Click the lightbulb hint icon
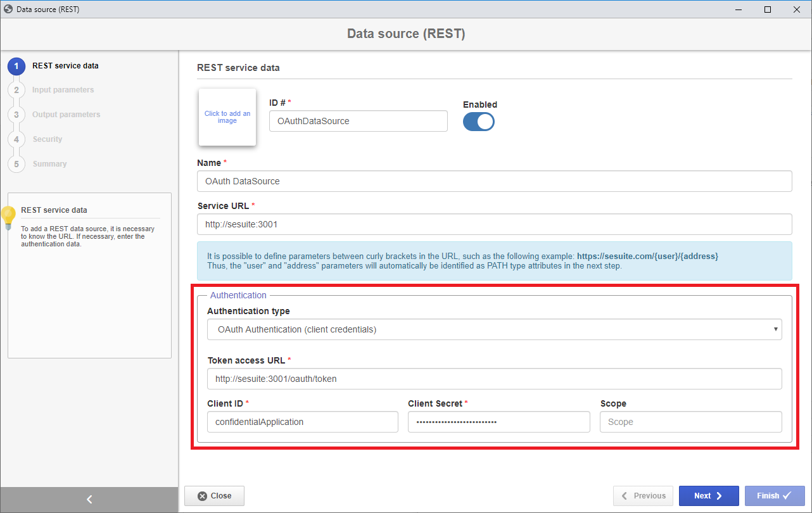The image size is (812, 513). click(8, 218)
